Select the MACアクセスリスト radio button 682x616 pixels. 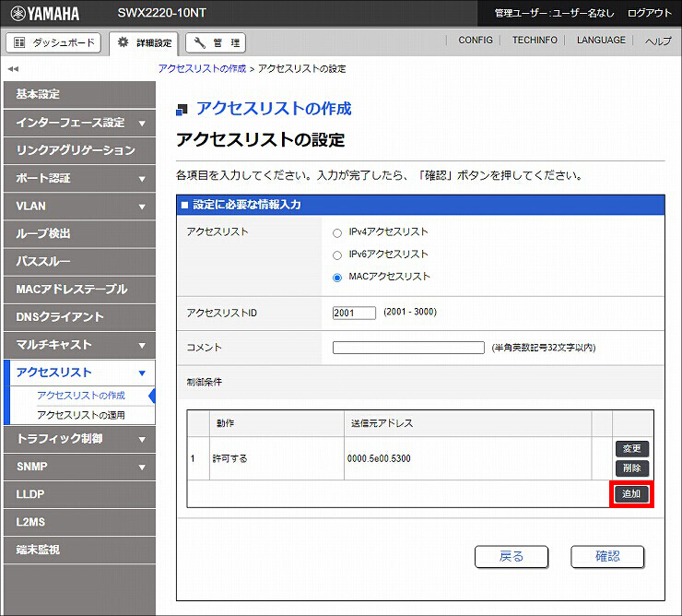(337, 278)
